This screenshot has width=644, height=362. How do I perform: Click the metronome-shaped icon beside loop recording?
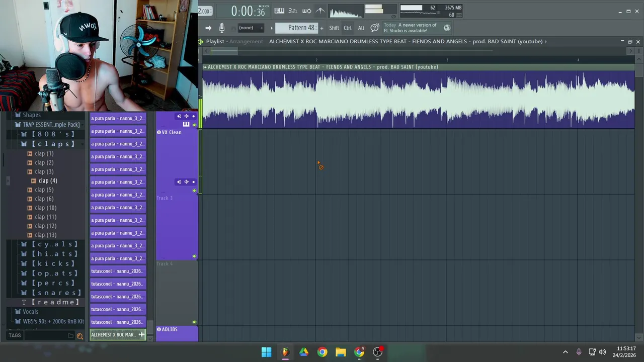(x=320, y=11)
